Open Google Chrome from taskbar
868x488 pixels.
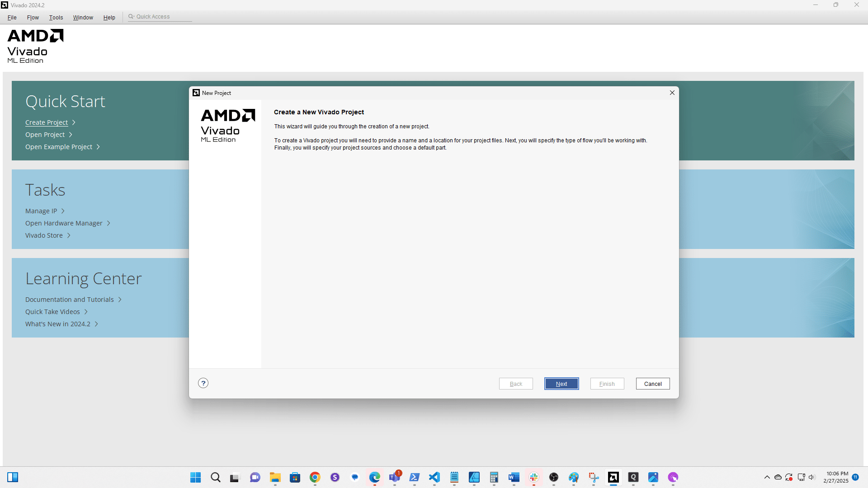(x=315, y=477)
